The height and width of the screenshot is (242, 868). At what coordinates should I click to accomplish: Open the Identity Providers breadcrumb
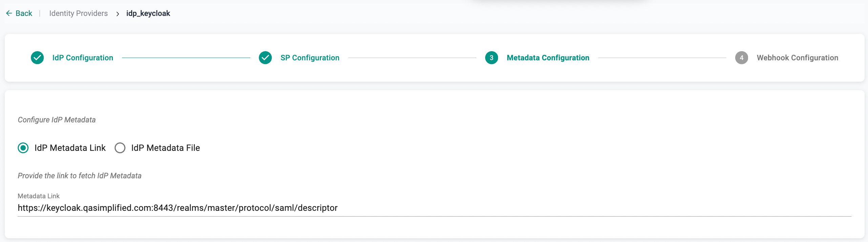pos(78,13)
